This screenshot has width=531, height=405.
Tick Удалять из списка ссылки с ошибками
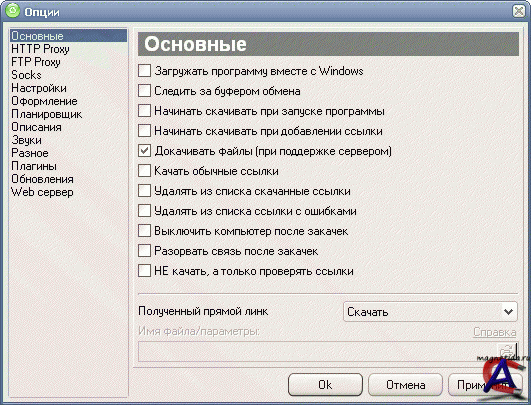pos(145,211)
